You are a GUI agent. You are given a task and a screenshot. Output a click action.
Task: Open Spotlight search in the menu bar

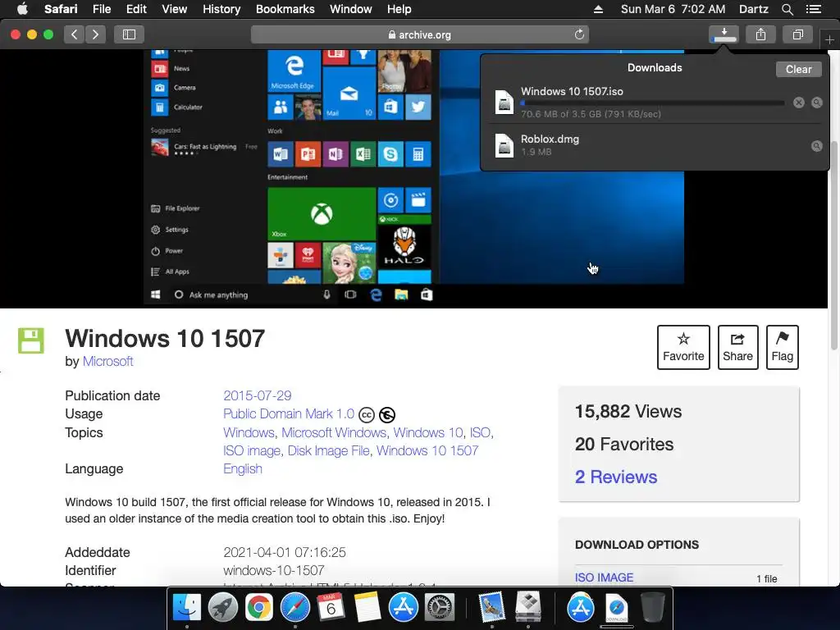point(787,9)
